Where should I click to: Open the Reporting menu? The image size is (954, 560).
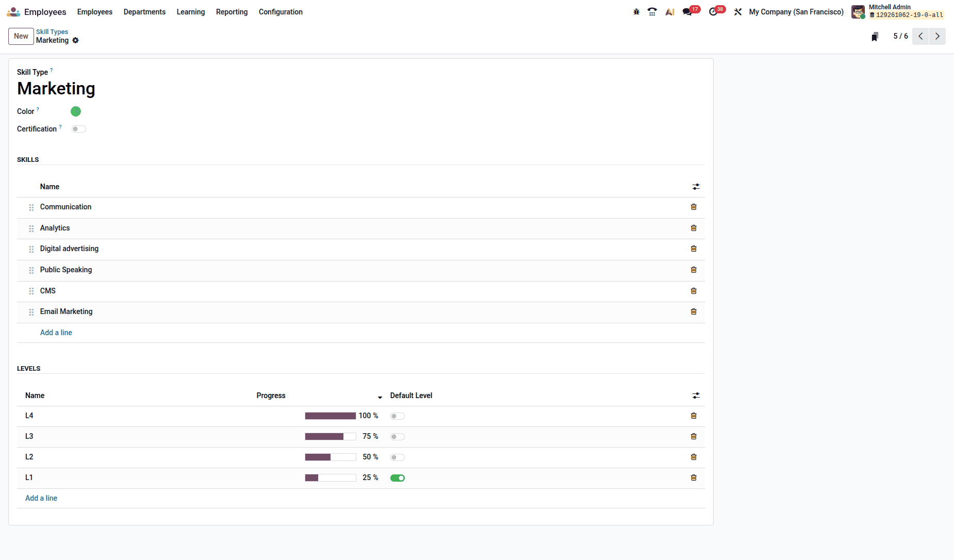click(232, 12)
